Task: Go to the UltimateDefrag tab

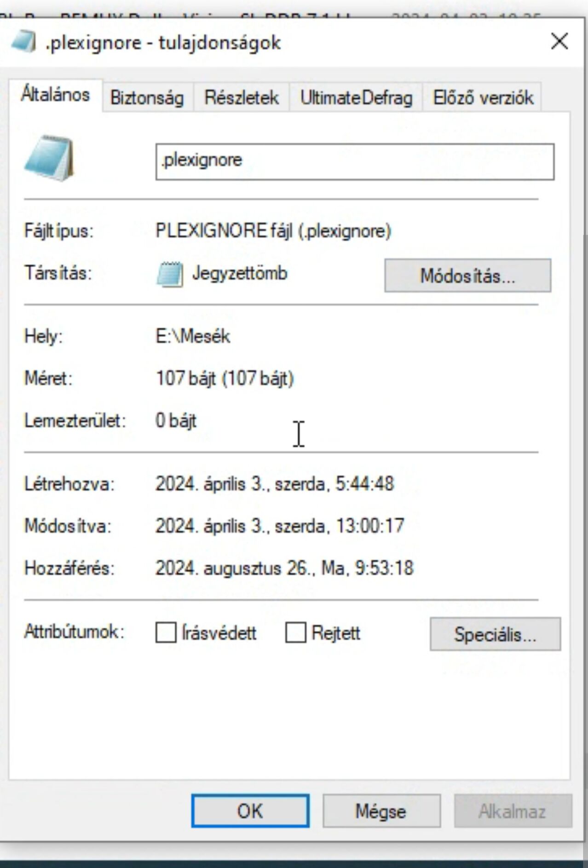Action: (x=356, y=98)
